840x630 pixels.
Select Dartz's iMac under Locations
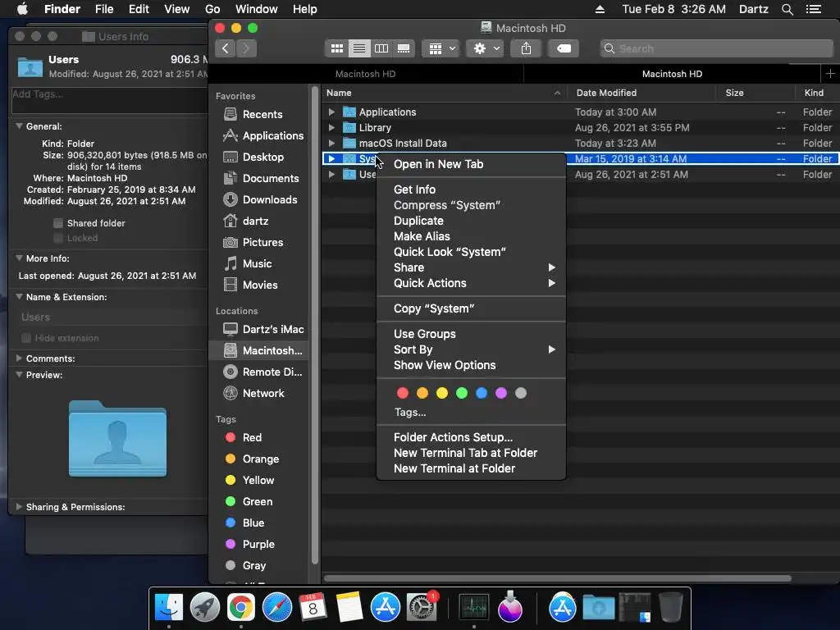point(263,330)
